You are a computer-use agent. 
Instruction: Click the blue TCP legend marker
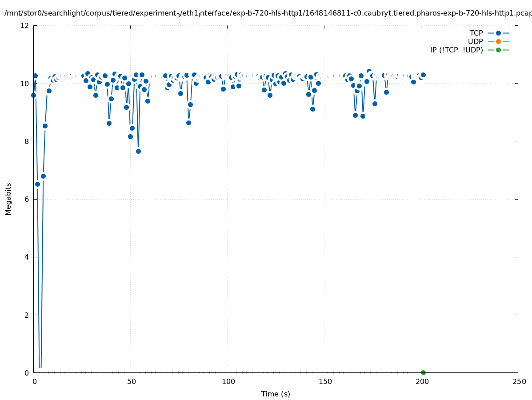(498, 33)
